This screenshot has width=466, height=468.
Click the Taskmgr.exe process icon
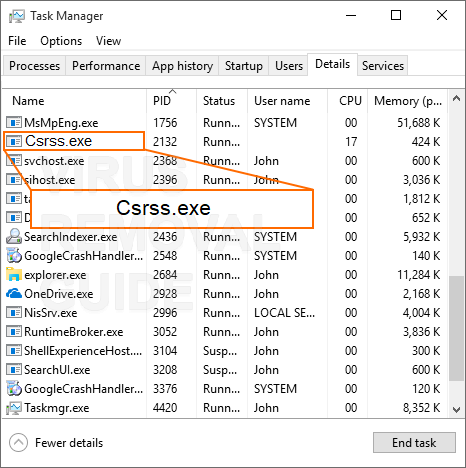coord(14,408)
